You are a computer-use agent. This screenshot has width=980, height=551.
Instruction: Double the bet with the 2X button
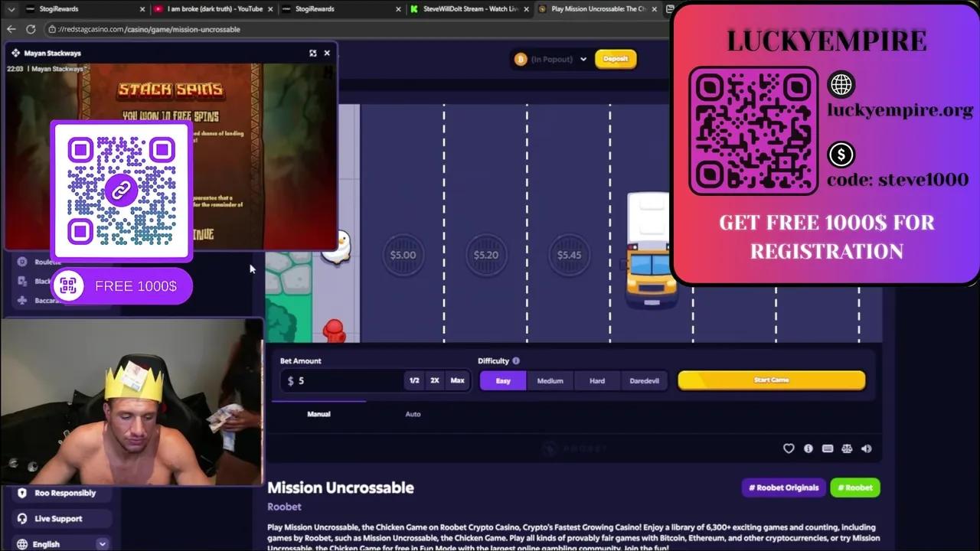tap(435, 380)
